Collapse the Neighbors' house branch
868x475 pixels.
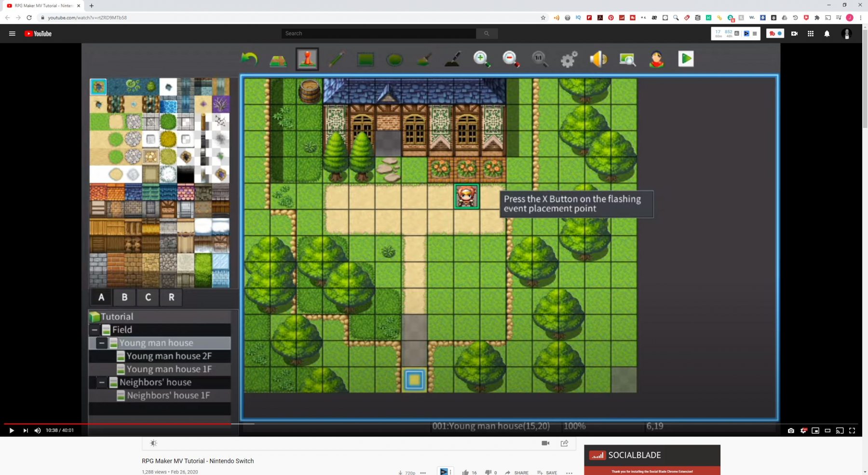[102, 382]
